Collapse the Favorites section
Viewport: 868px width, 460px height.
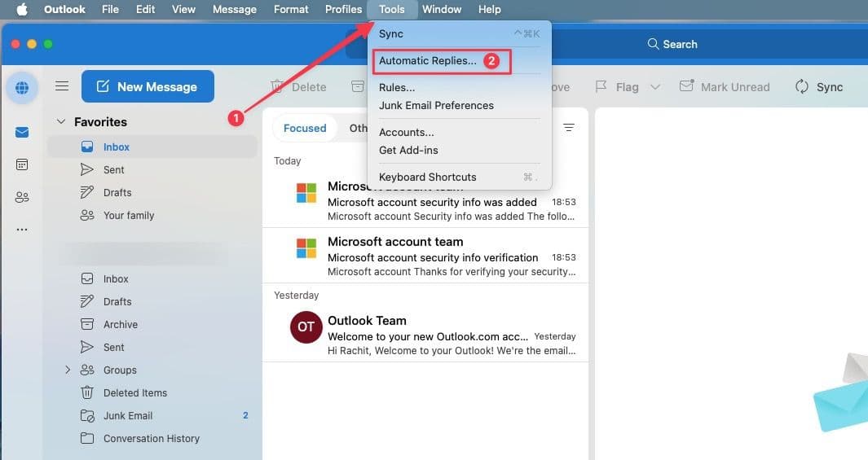tap(60, 122)
